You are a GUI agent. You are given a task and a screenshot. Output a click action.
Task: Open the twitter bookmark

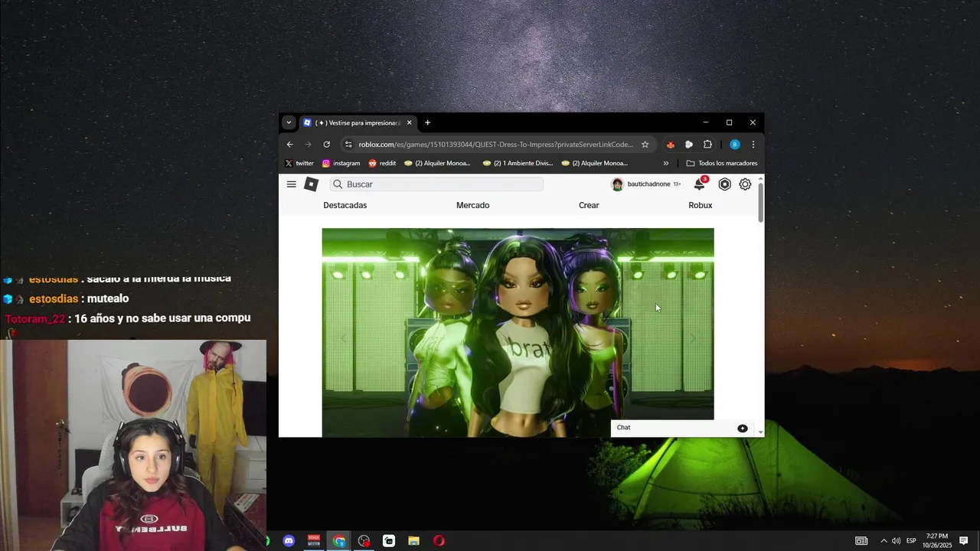tap(299, 163)
